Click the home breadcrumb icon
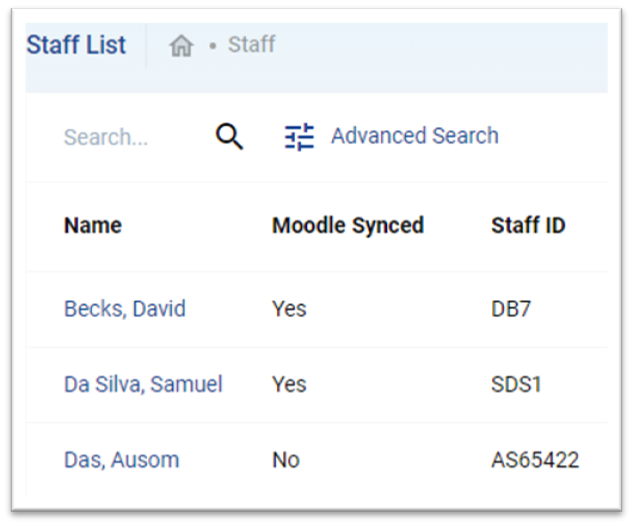The image size is (633, 526). tap(181, 46)
